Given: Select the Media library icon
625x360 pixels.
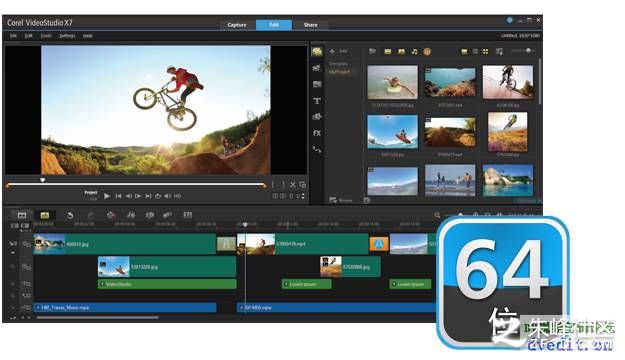Looking at the screenshot, I should (317, 51).
